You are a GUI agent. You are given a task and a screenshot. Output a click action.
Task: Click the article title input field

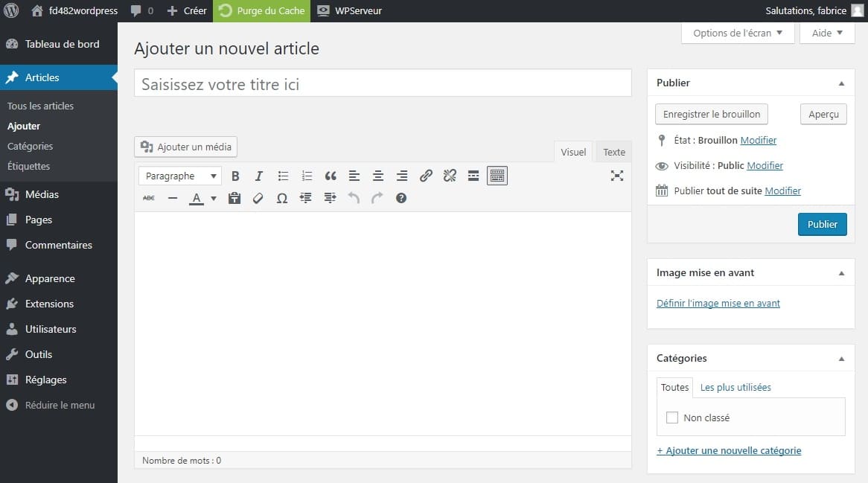coord(382,83)
